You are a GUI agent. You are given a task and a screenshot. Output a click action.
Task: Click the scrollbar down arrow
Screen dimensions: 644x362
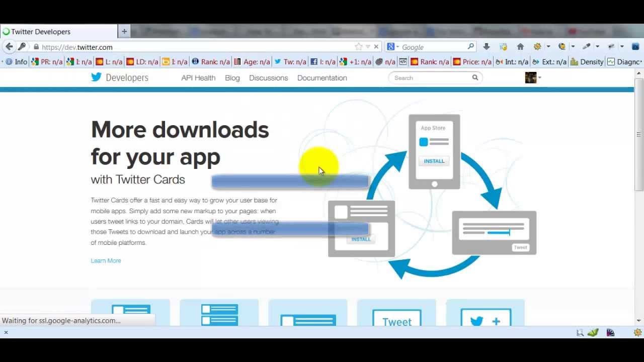639,320
